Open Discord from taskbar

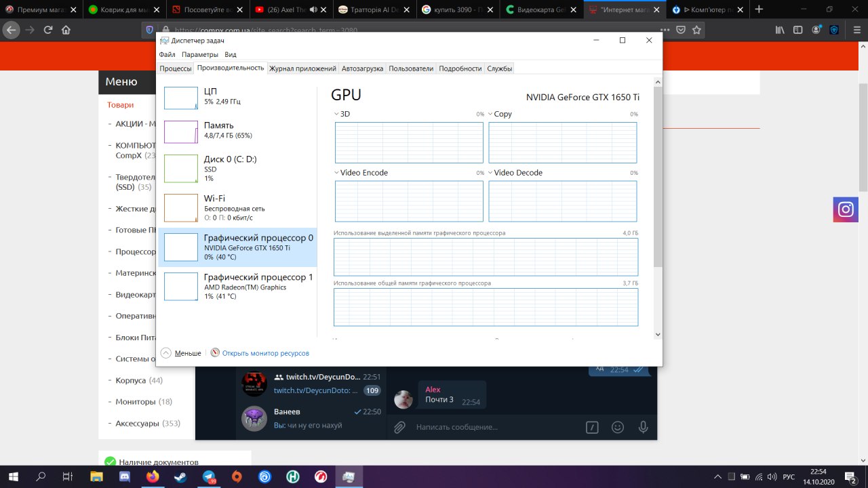(125, 476)
